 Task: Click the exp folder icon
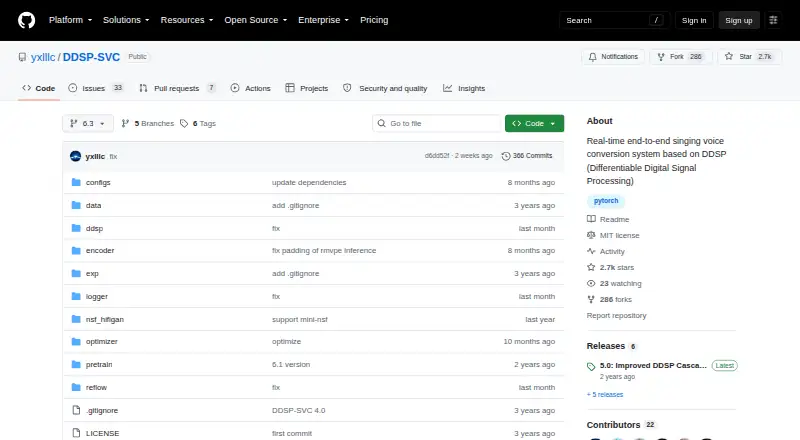pyautogui.click(x=76, y=274)
